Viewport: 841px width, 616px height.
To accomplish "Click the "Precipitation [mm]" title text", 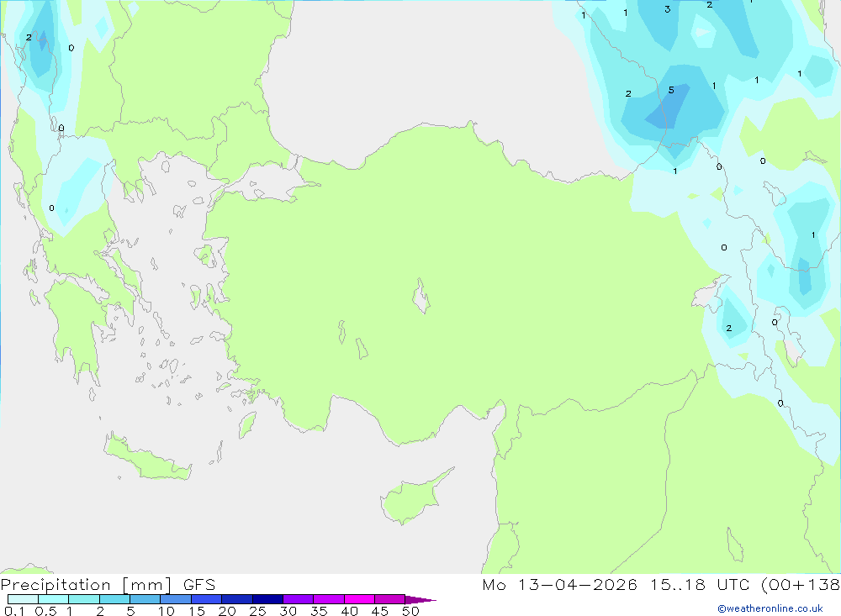I will point(87,585).
